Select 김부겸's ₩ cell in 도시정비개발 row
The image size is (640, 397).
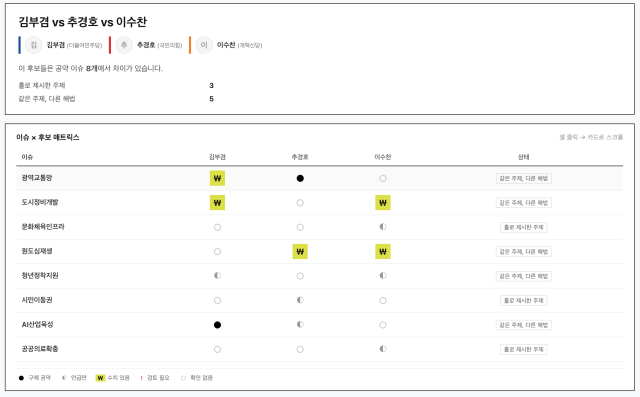tap(217, 203)
